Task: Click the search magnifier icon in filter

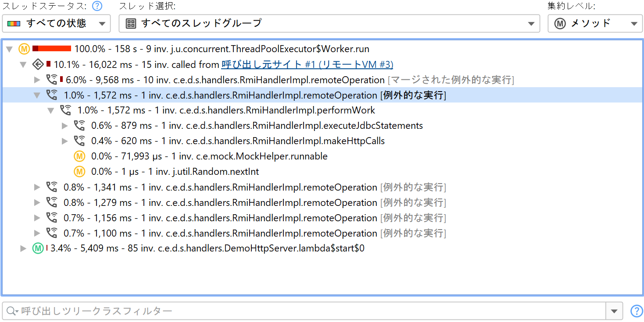Action: (x=11, y=311)
